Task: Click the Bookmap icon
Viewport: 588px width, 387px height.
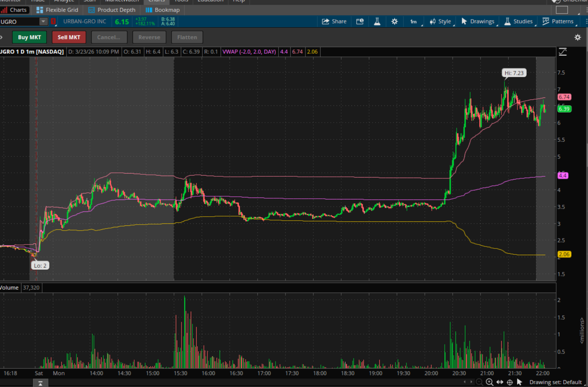Action: pyautogui.click(x=149, y=10)
